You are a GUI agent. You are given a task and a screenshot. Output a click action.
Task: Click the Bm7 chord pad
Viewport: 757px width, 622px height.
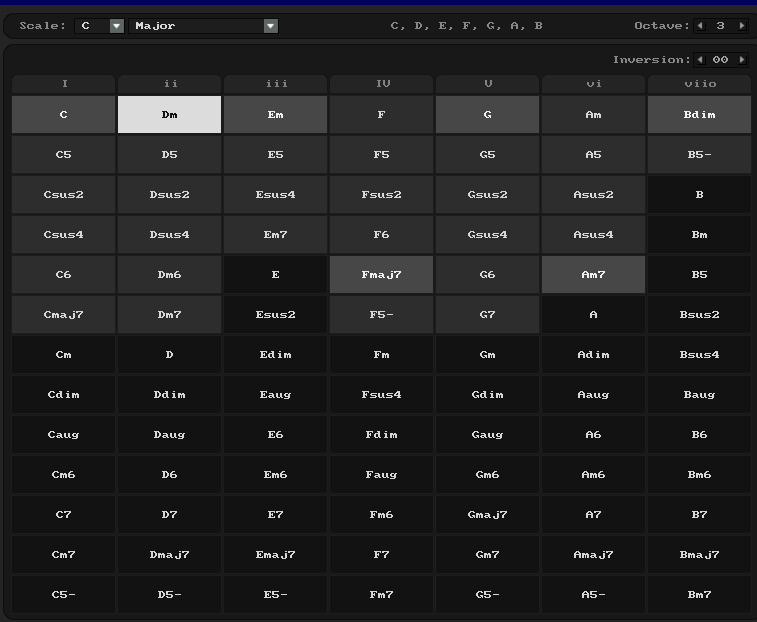click(699, 595)
